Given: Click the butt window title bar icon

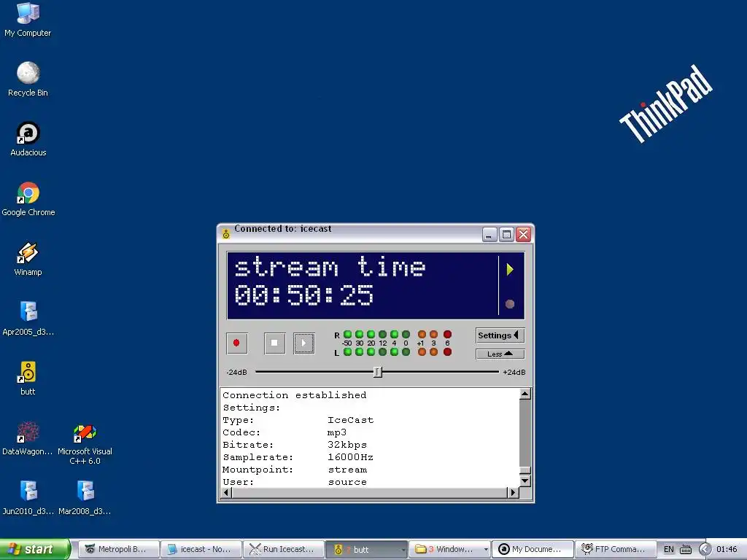Looking at the screenshot, I should [x=226, y=233].
